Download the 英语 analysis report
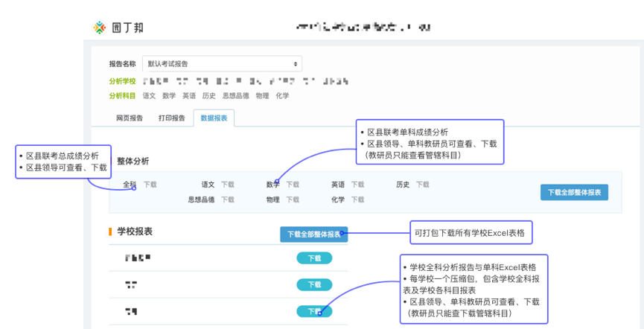644x329 pixels. tap(357, 185)
